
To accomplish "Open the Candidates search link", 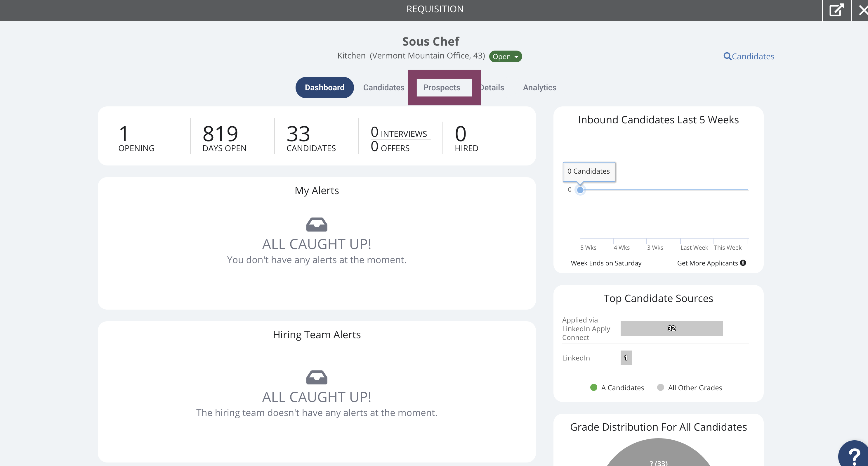I will click(x=752, y=56).
